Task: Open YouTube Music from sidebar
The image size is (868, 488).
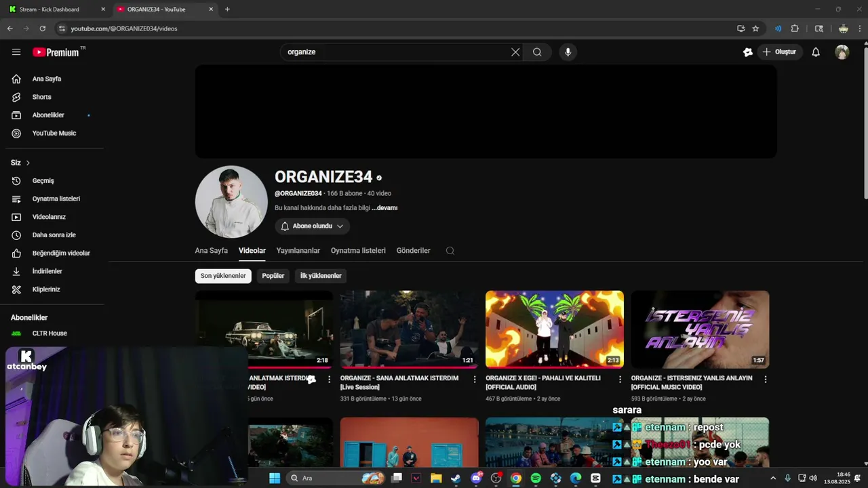Action: pyautogui.click(x=54, y=133)
